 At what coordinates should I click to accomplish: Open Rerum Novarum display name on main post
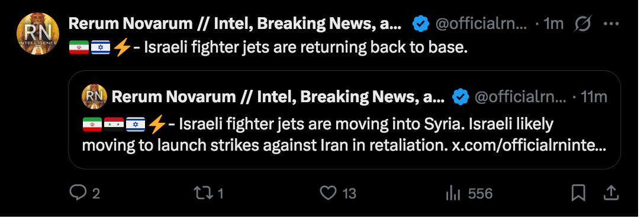[235, 24]
